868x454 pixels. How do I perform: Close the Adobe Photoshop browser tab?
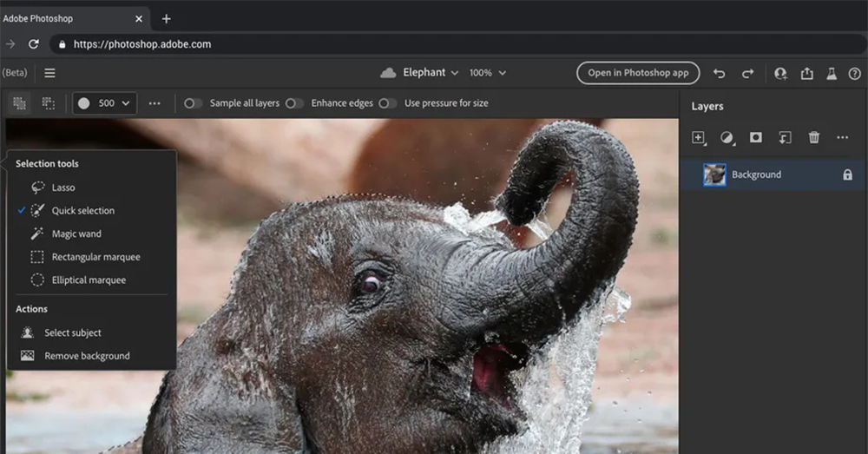tap(138, 19)
